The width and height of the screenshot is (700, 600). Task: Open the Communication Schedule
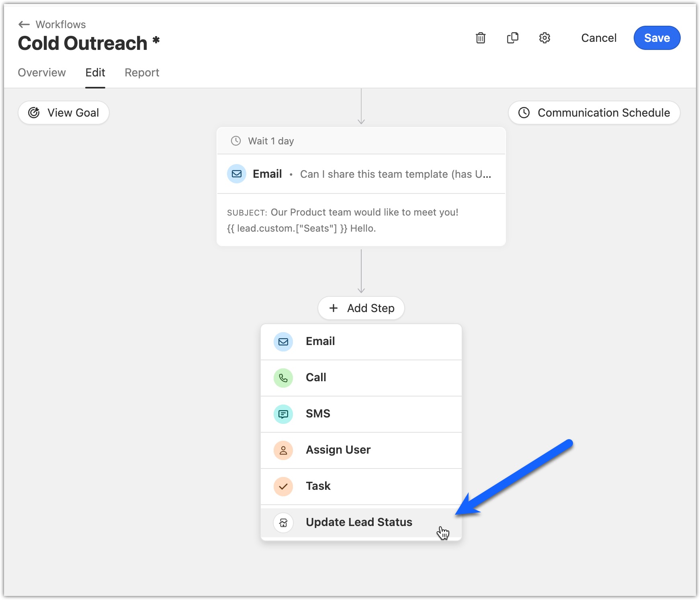(x=594, y=113)
